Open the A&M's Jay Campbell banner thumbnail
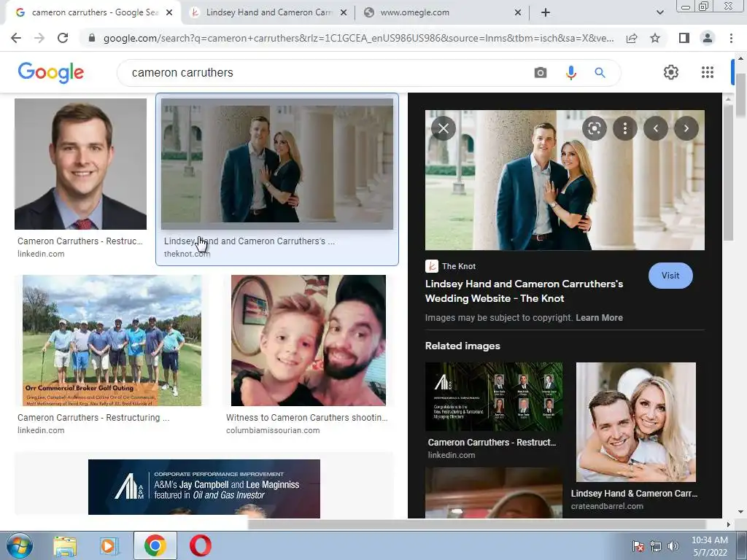The image size is (747, 560). pyautogui.click(x=204, y=489)
